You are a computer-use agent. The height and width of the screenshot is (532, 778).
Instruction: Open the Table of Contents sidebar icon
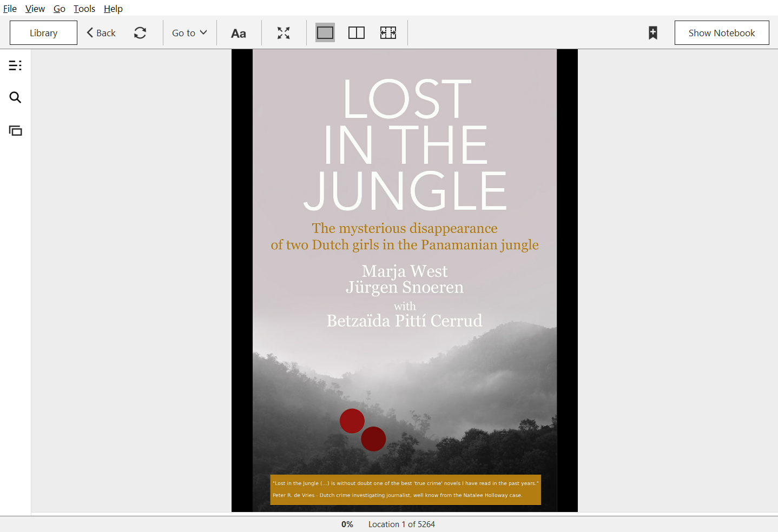tap(15, 65)
